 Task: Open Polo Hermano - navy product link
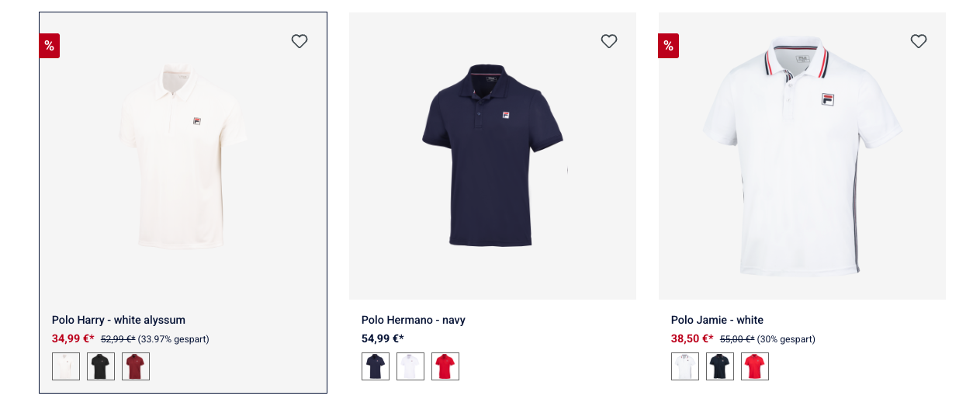[x=414, y=320]
